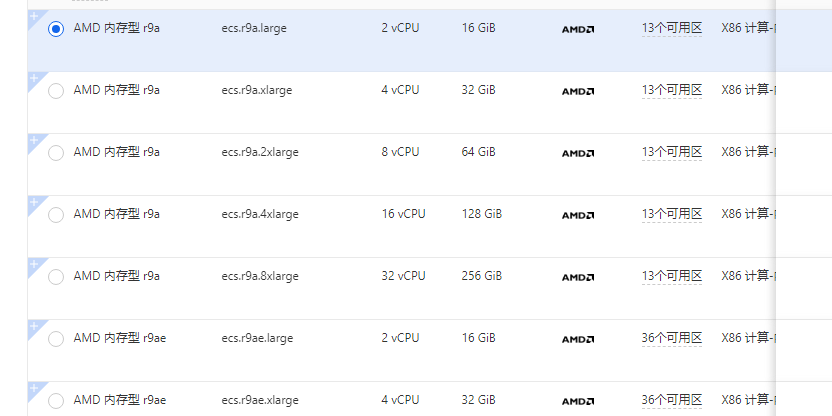
Task: Select the ecs.r9a.2xlarge radio button
Action: [56, 153]
